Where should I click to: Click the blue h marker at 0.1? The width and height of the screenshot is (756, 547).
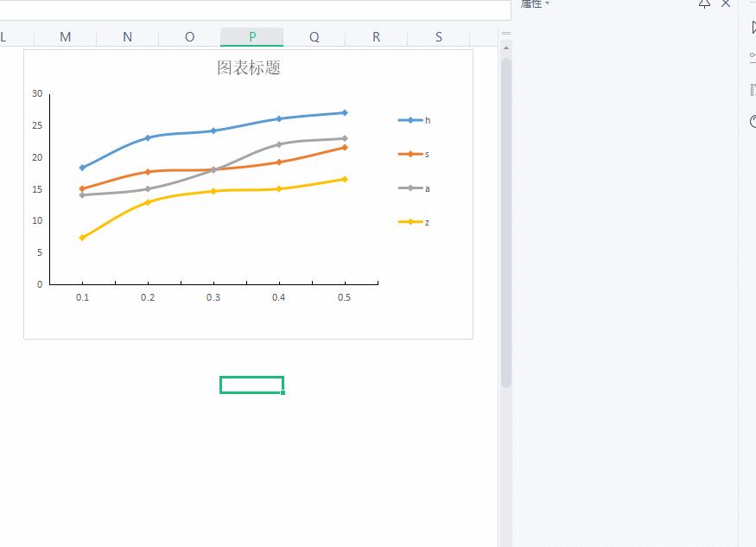coord(82,168)
